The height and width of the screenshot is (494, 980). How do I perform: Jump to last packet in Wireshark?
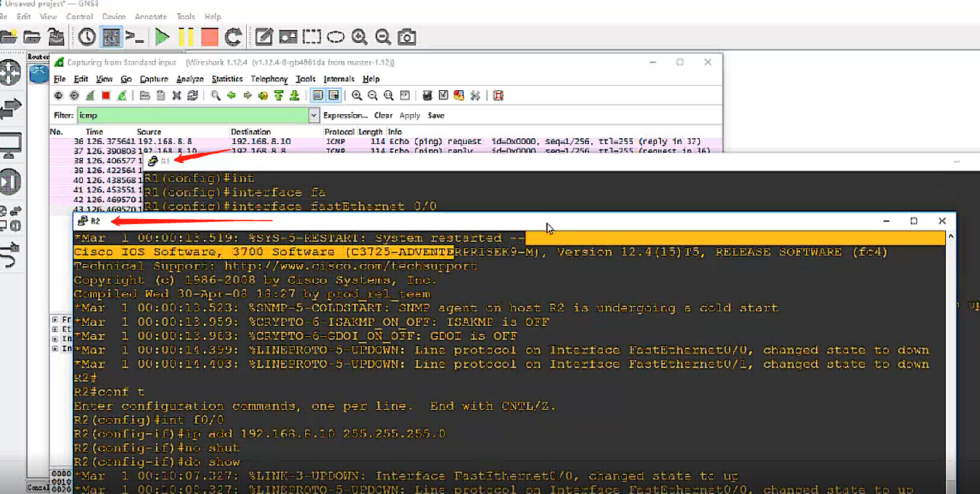tap(295, 95)
